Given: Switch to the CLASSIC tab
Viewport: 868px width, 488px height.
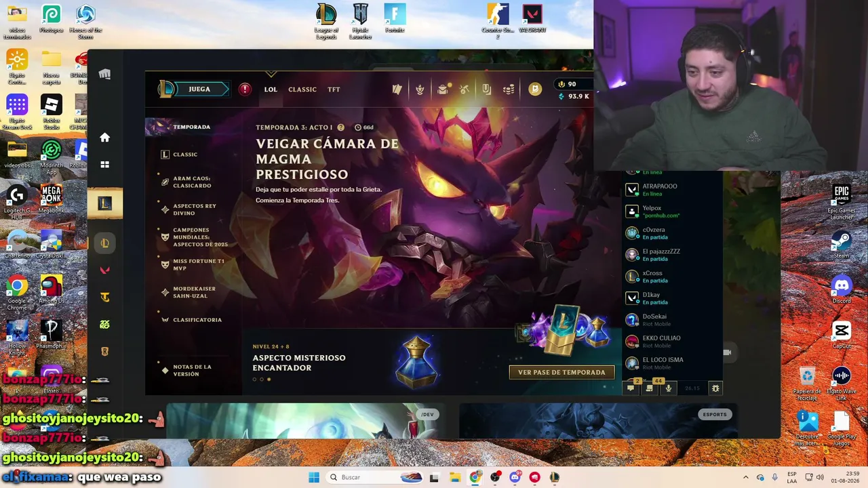Looking at the screenshot, I should coord(302,89).
